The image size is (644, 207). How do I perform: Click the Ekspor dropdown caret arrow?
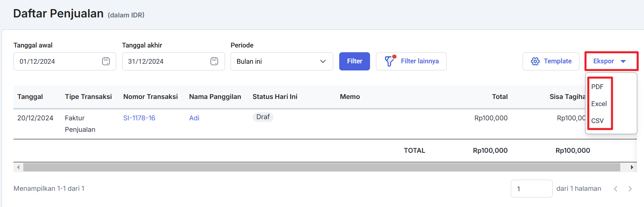[623, 61]
